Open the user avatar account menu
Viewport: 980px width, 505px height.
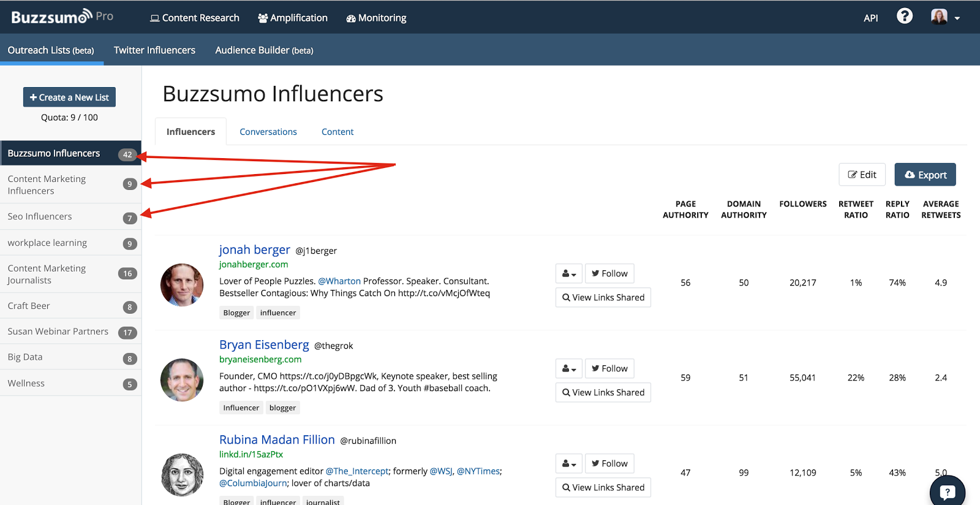(x=945, y=17)
